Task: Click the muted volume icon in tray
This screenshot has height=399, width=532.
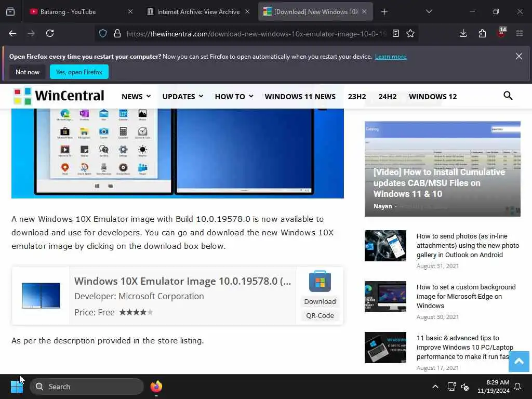Action: coord(465,387)
